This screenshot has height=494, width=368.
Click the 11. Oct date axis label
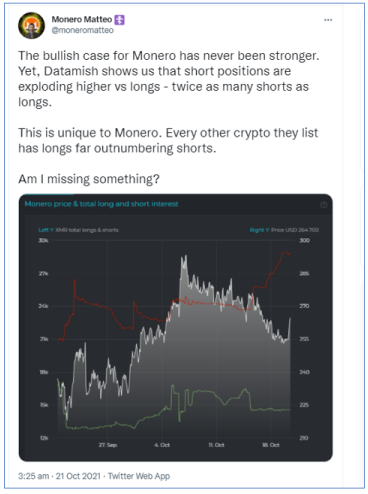click(216, 445)
